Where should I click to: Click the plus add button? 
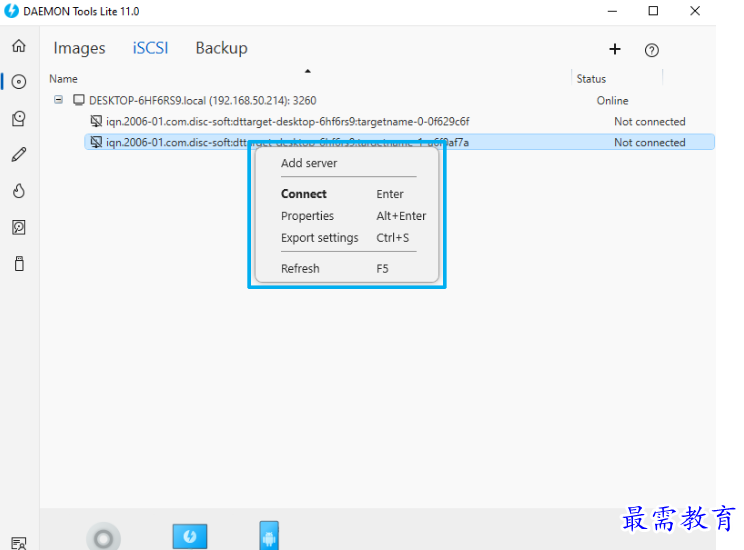coord(615,49)
